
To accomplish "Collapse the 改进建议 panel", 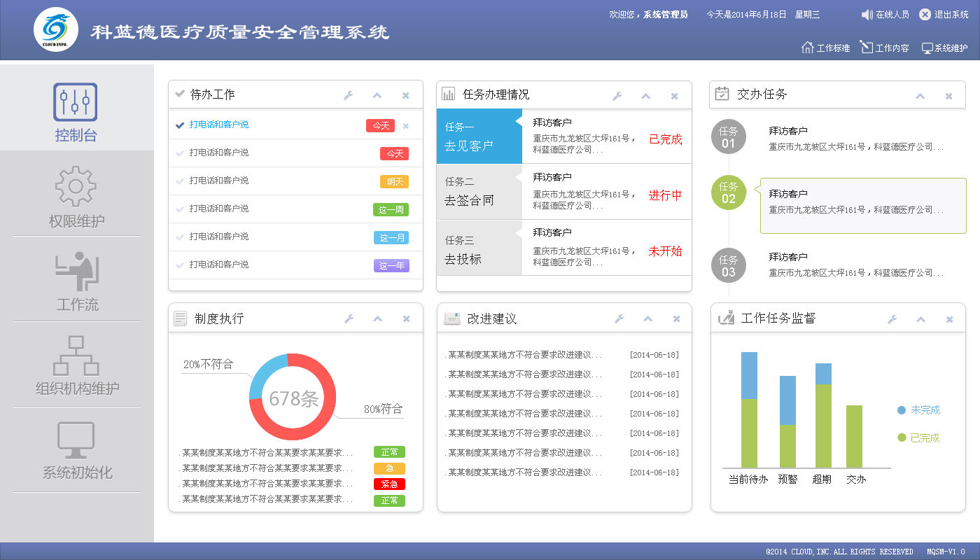I will point(648,319).
